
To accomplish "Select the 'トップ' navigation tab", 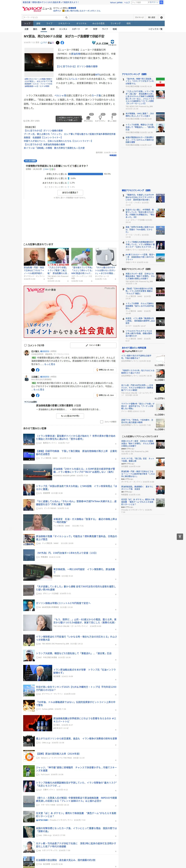I will coord(27,24).
